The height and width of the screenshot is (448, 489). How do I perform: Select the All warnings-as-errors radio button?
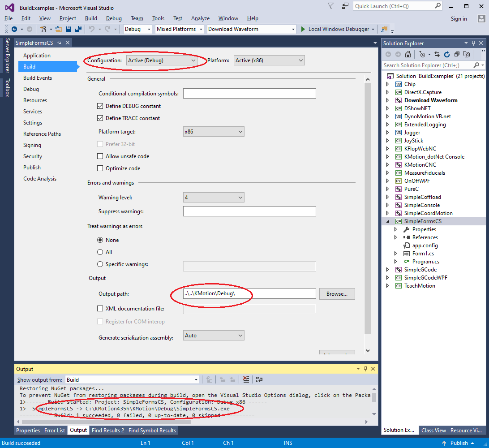coord(100,252)
